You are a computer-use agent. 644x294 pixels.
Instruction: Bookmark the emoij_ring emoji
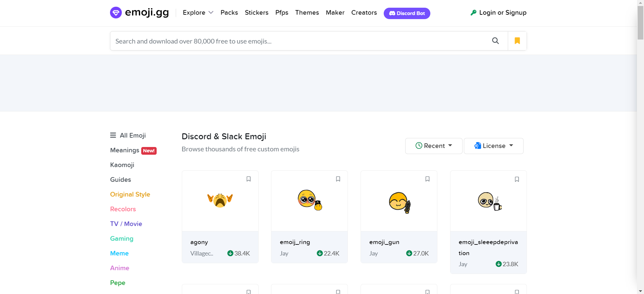pyautogui.click(x=338, y=179)
